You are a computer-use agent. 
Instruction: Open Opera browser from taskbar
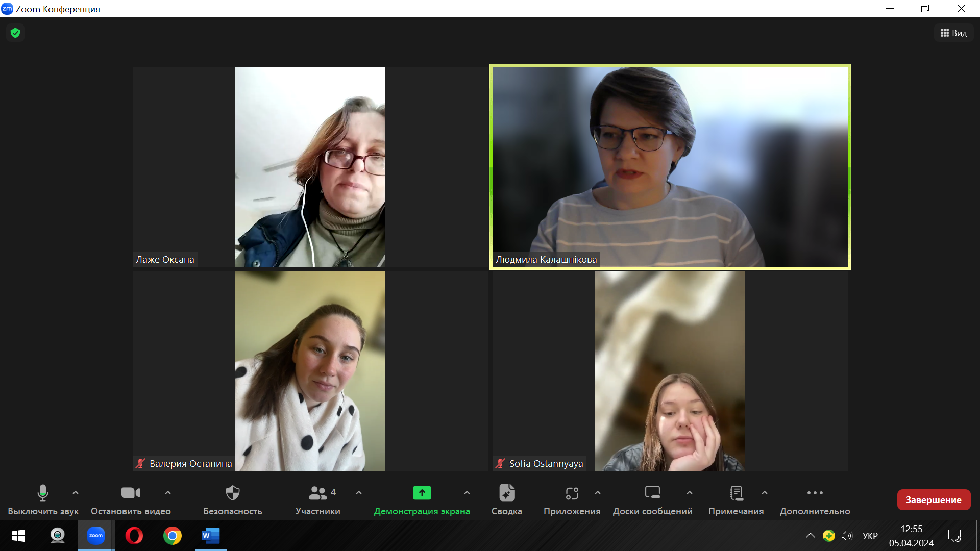point(134,536)
